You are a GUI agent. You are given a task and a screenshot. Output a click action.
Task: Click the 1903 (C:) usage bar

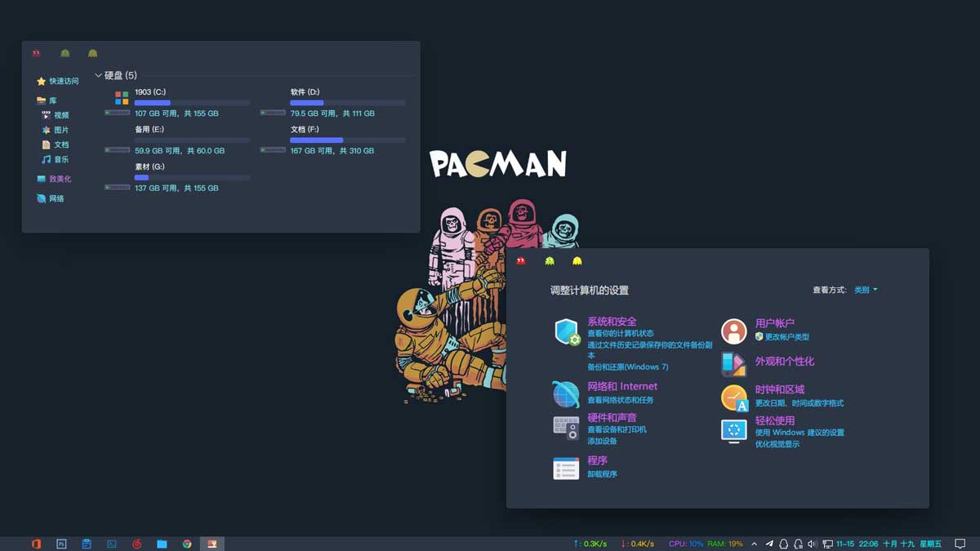tap(192, 103)
